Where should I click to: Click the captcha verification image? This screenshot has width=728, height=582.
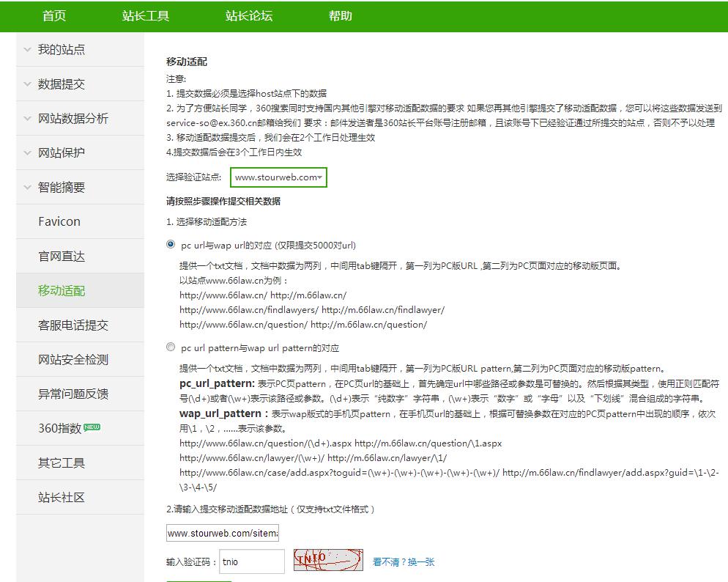tap(328, 560)
